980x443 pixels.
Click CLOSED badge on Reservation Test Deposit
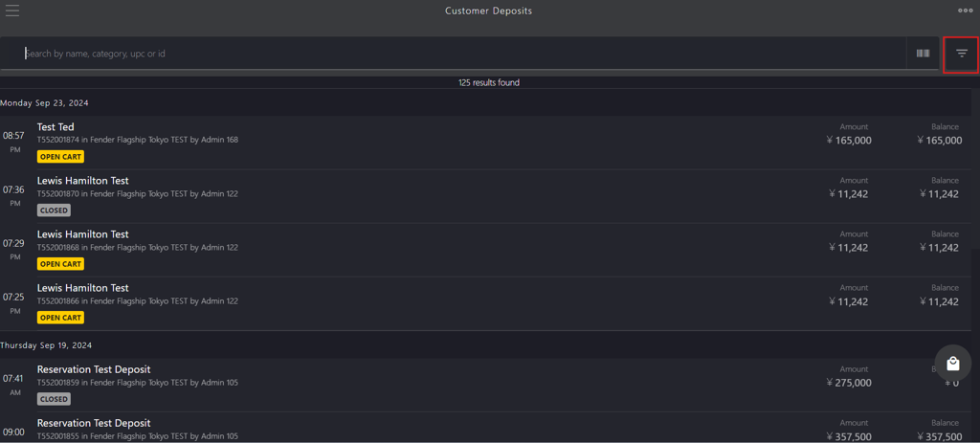click(x=54, y=399)
